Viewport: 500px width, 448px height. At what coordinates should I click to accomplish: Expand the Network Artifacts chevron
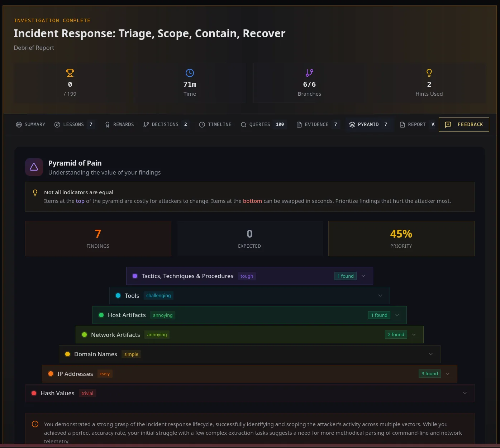pos(414,335)
